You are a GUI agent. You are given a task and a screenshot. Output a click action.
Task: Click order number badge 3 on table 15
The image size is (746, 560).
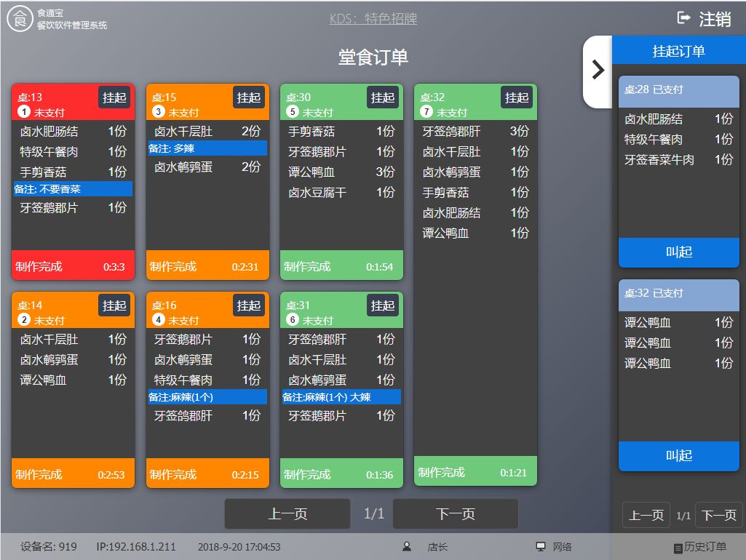(x=159, y=112)
